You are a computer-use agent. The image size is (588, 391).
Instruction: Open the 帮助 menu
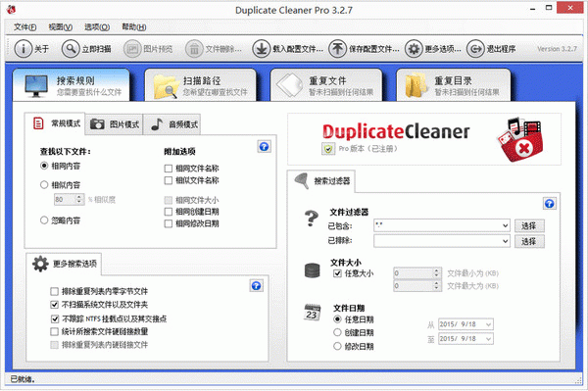tap(134, 27)
